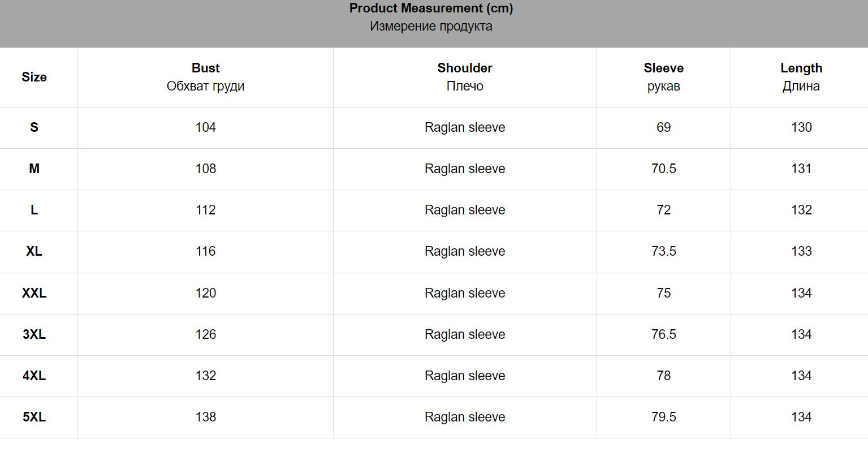Click the "Length" column header
The width and height of the screenshot is (868, 452).
(801, 68)
